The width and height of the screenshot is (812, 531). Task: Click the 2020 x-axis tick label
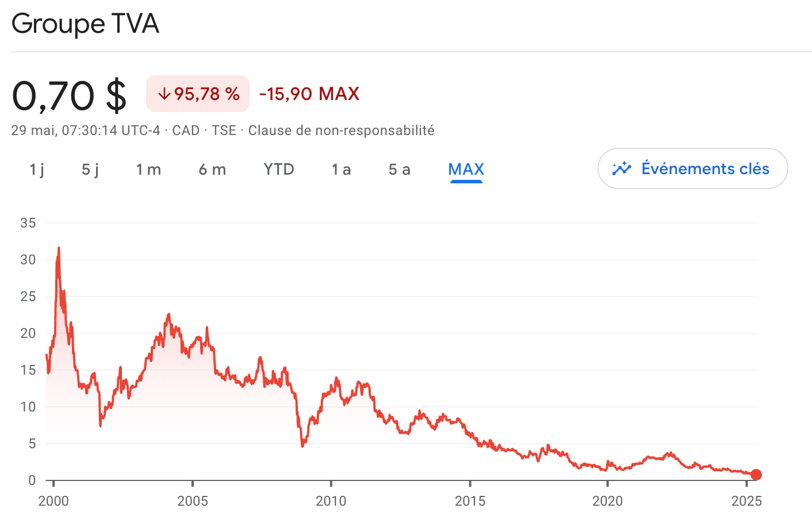[x=608, y=501]
